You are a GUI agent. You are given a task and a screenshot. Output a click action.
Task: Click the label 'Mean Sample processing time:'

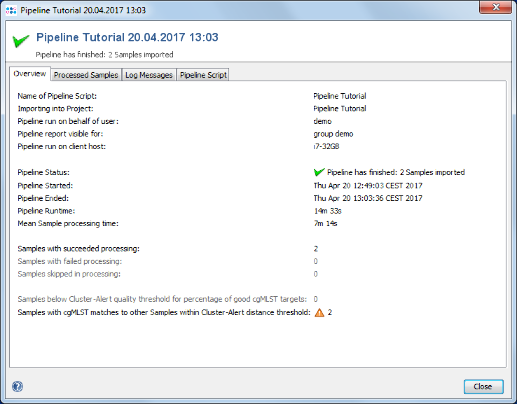pyautogui.click(x=68, y=223)
